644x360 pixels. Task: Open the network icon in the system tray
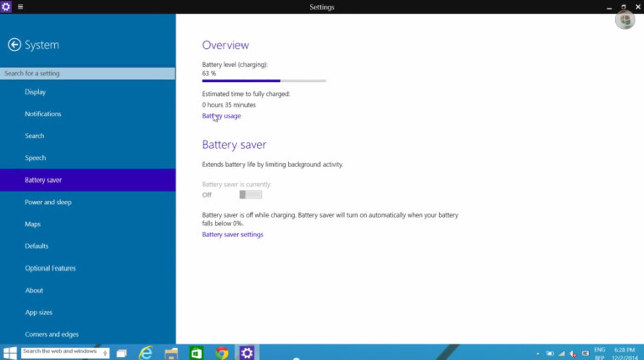click(x=561, y=353)
